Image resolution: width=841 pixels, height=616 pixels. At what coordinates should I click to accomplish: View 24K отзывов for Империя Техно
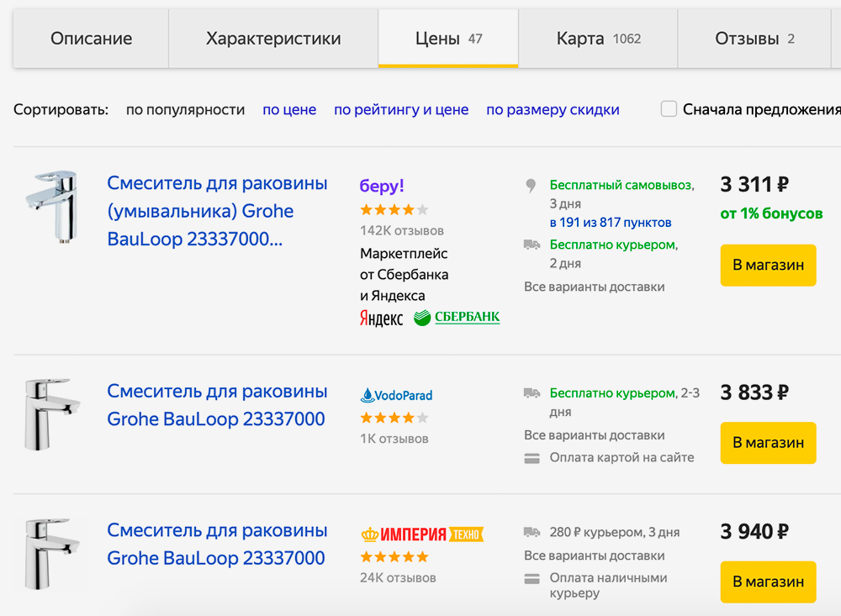pyautogui.click(x=398, y=578)
